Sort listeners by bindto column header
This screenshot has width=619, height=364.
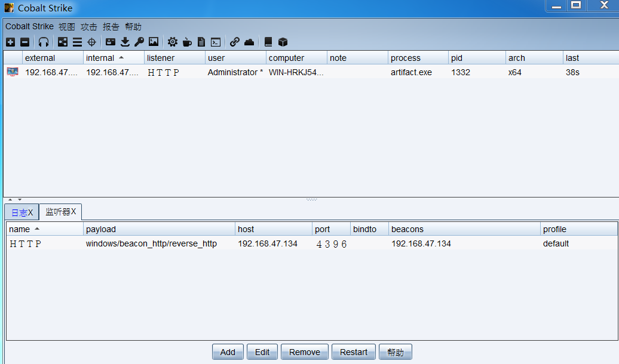pyautogui.click(x=369, y=229)
